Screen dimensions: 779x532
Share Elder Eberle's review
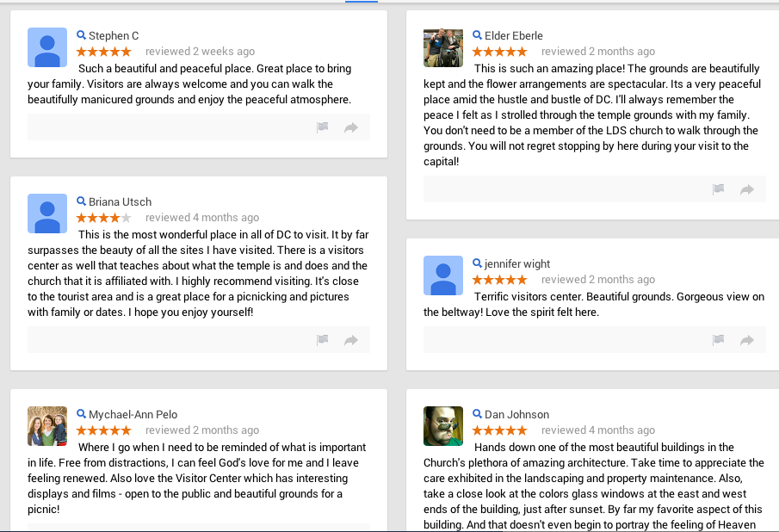(747, 189)
